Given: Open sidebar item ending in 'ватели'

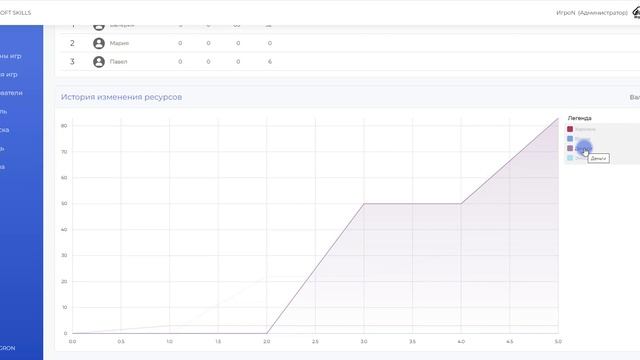Looking at the screenshot, I should pos(11,93).
